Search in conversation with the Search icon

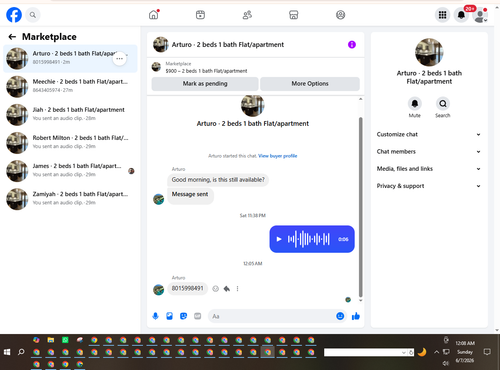[x=443, y=104]
